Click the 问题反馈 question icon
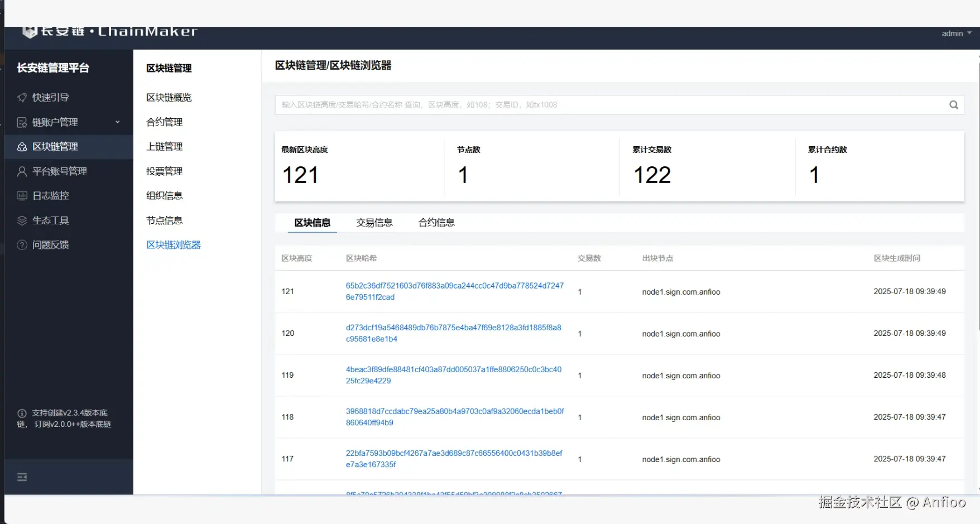The height and width of the screenshot is (524, 980). (x=22, y=245)
